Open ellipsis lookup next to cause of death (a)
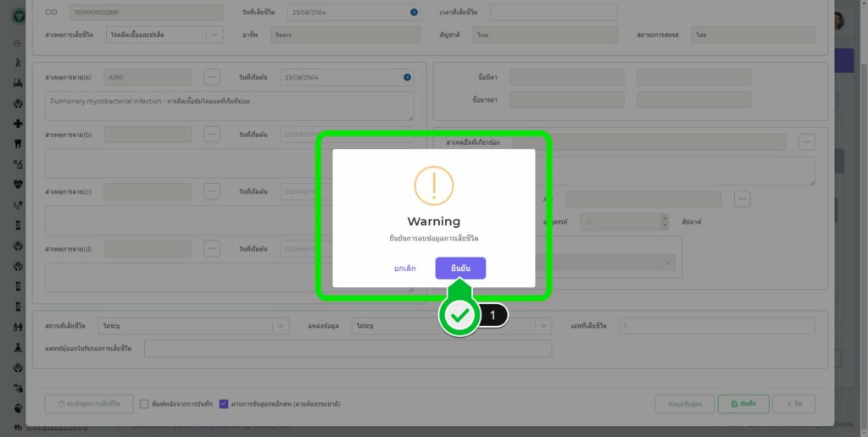868x437 pixels. tap(212, 77)
